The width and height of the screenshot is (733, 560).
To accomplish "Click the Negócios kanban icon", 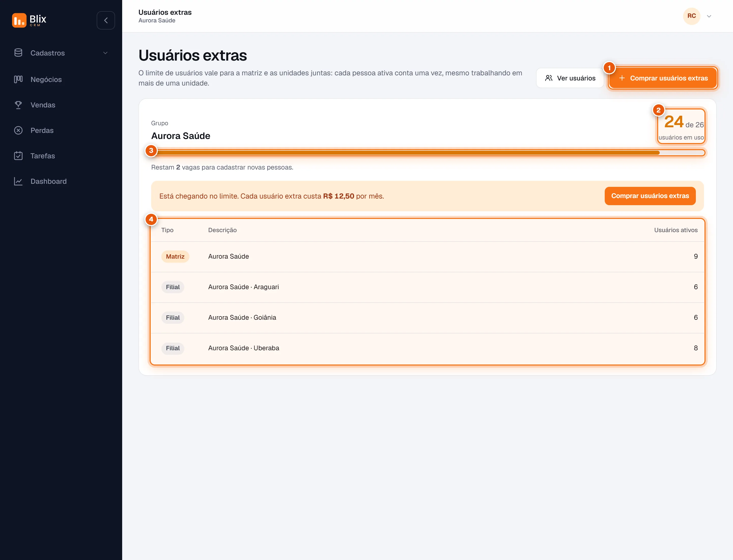I will click(18, 79).
